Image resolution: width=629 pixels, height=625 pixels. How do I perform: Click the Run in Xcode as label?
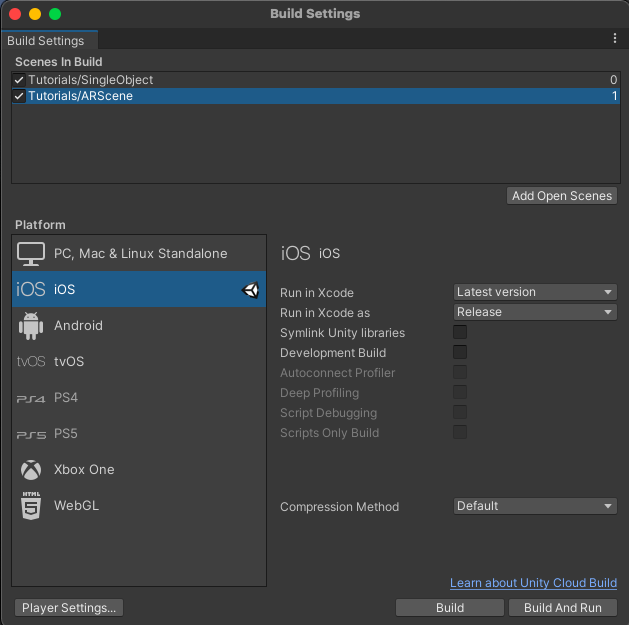[325, 313]
